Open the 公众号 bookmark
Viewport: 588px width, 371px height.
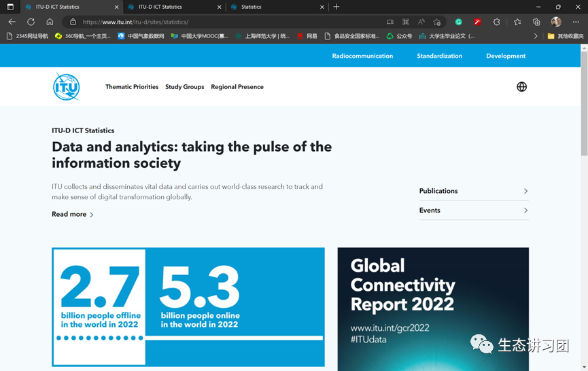pyautogui.click(x=400, y=36)
